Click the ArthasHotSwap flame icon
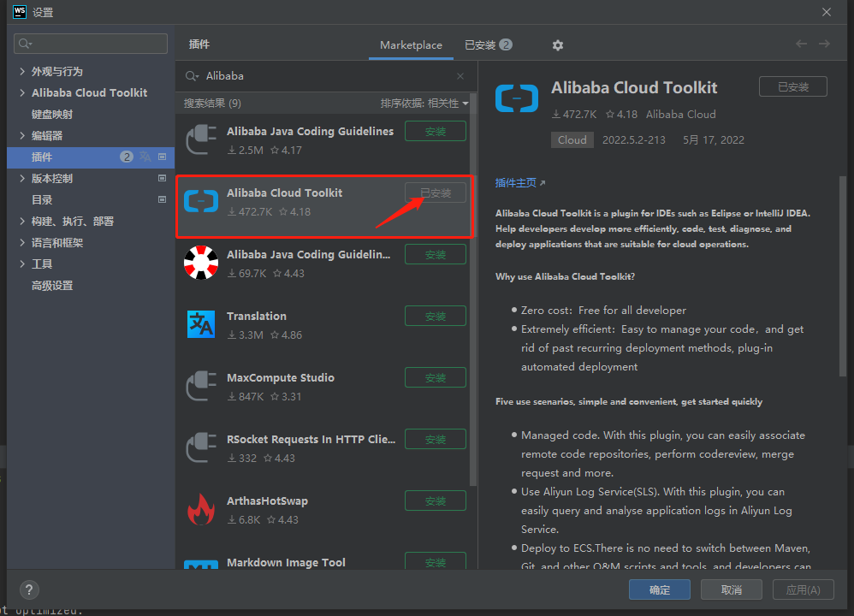The image size is (854, 616). click(x=201, y=509)
